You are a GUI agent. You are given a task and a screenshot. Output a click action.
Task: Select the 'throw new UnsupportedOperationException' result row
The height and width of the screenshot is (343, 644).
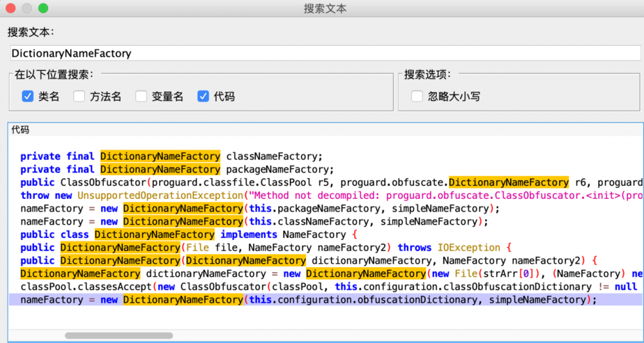(x=325, y=195)
